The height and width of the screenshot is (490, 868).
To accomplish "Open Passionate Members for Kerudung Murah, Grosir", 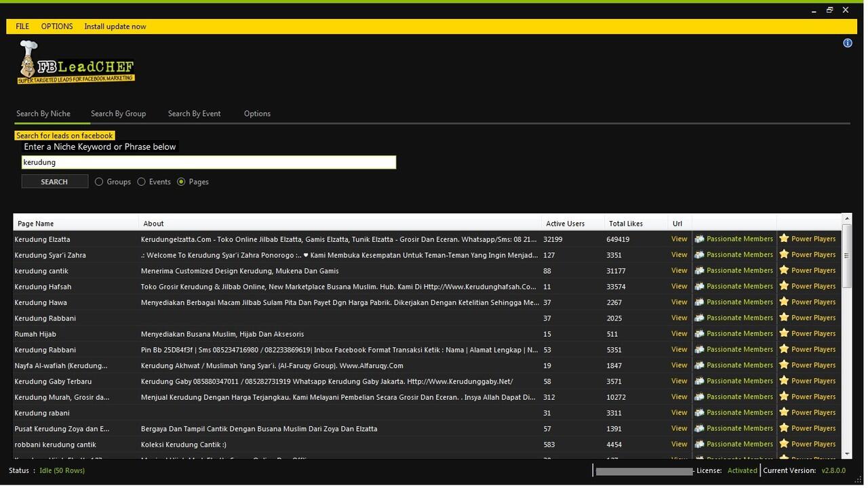I will pos(734,396).
